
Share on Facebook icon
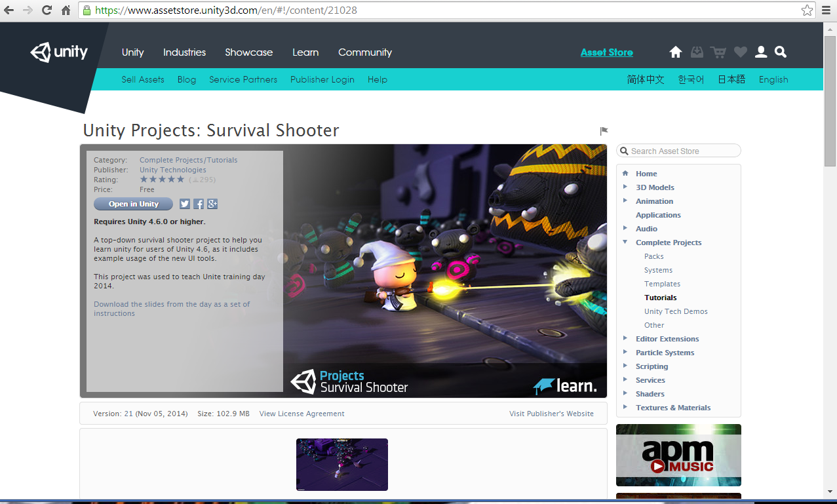pyautogui.click(x=199, y=204)
